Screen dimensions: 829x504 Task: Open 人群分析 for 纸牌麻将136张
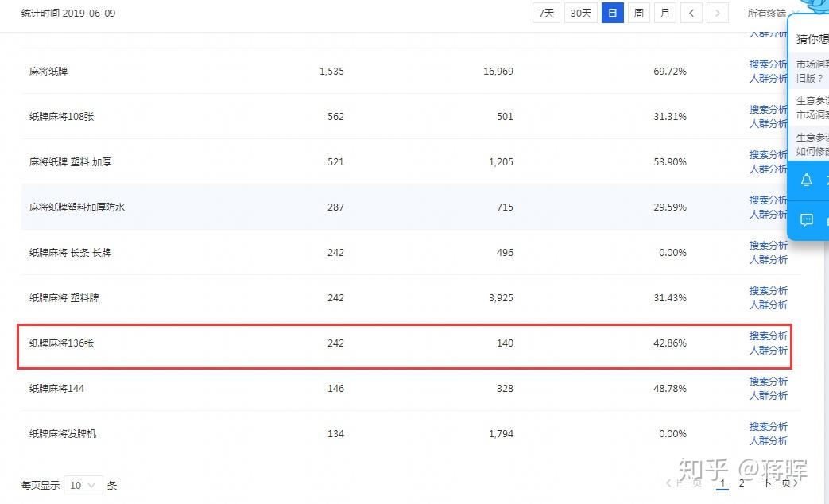point(769,350)
